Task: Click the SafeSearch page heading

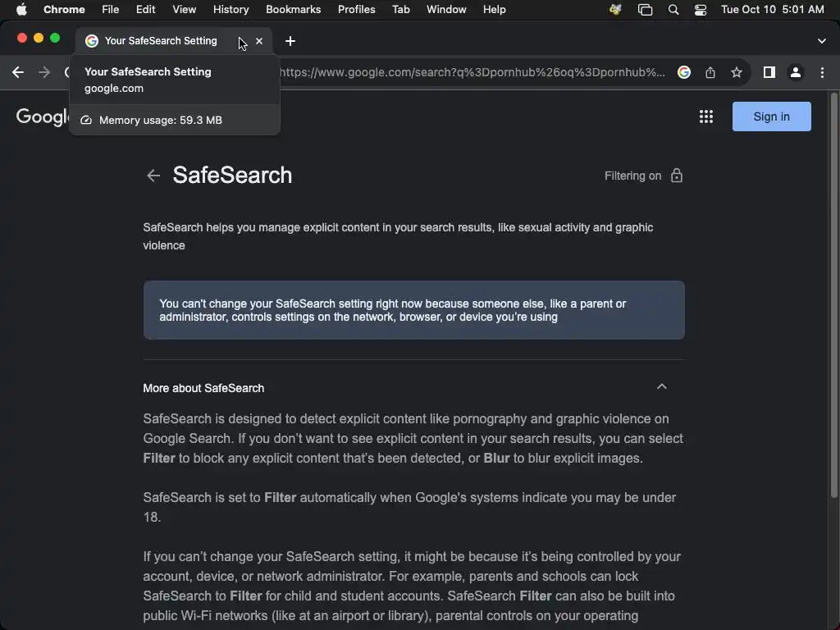Action: click(232, 176)
